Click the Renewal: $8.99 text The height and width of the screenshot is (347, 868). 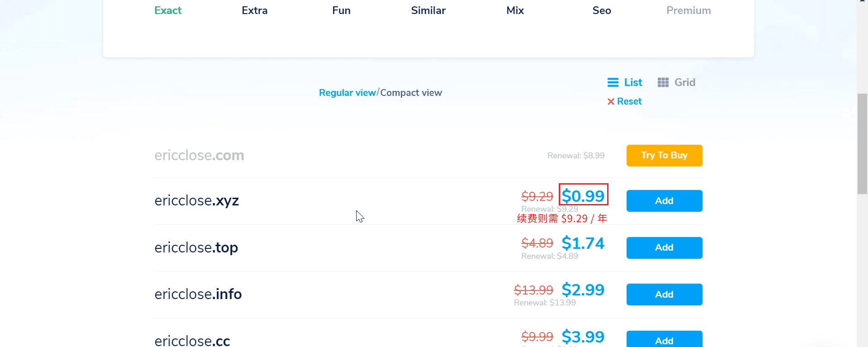click(576, 156)
